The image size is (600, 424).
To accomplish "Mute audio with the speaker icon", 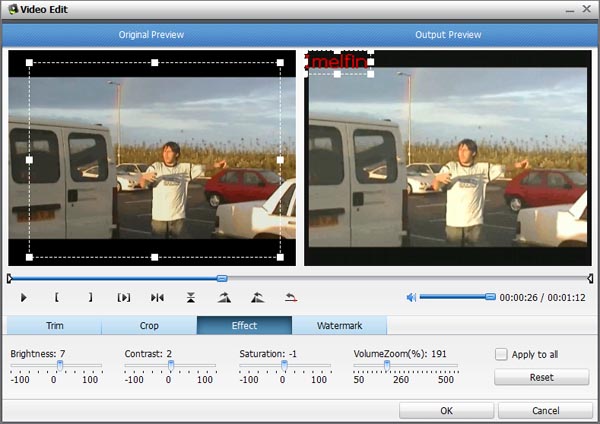I will click(411, 297).
